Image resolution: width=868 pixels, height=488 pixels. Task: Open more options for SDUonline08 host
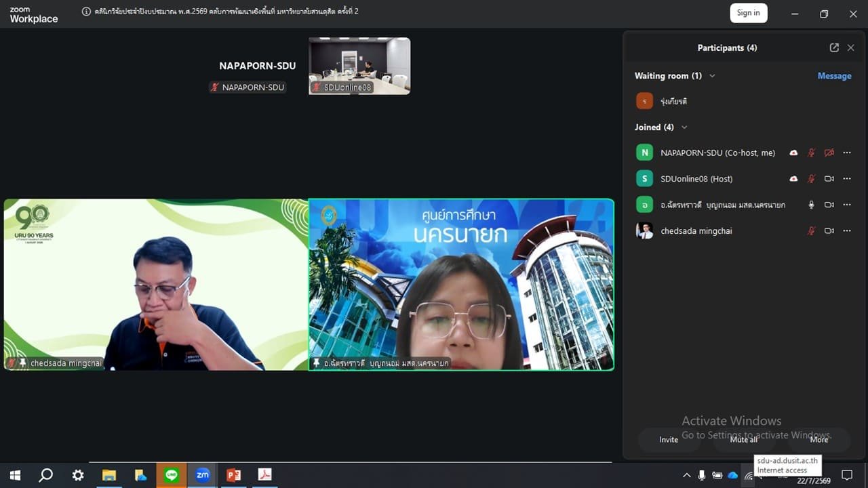(x=847, y=179)
